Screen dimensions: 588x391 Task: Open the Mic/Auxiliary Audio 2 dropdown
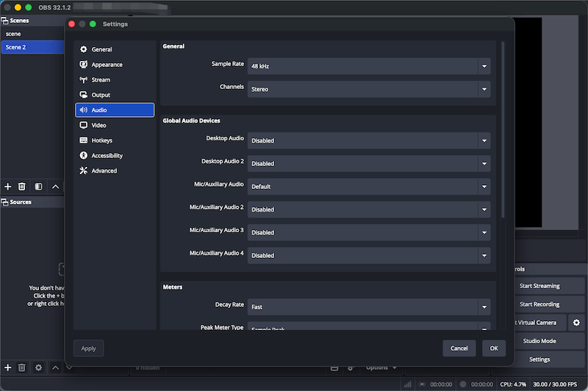pyautogui.click(x=369, y=209)
